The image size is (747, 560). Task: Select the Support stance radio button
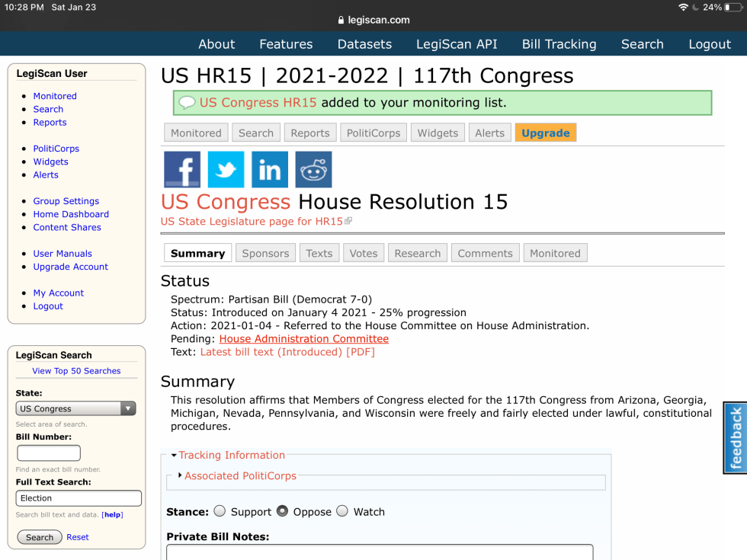[x=220, y=511]
